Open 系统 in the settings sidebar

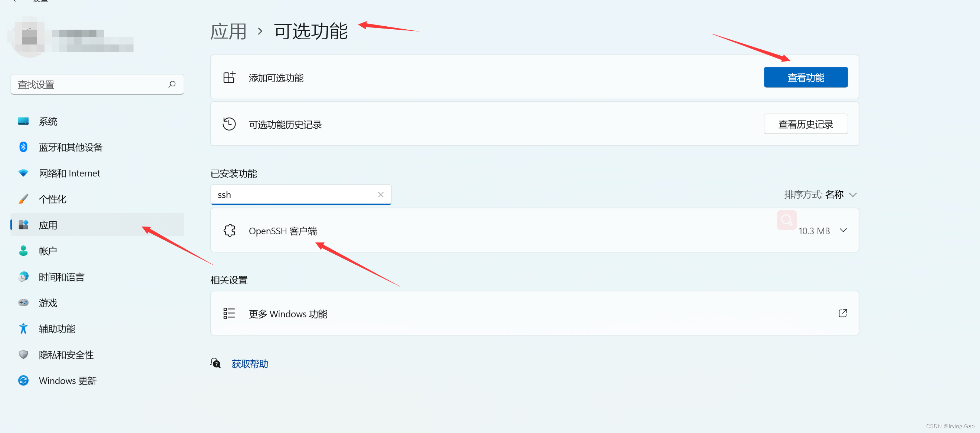48,121
